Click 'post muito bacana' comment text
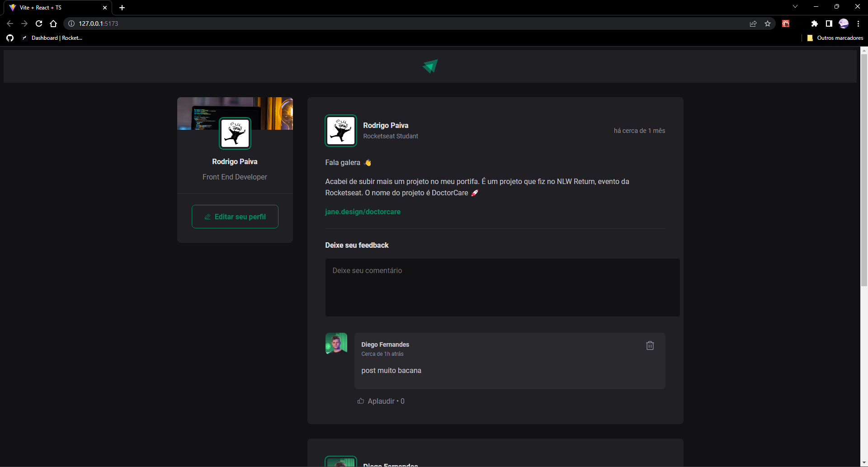This screenshot has height=467, width=868. (x=391, y=370)
